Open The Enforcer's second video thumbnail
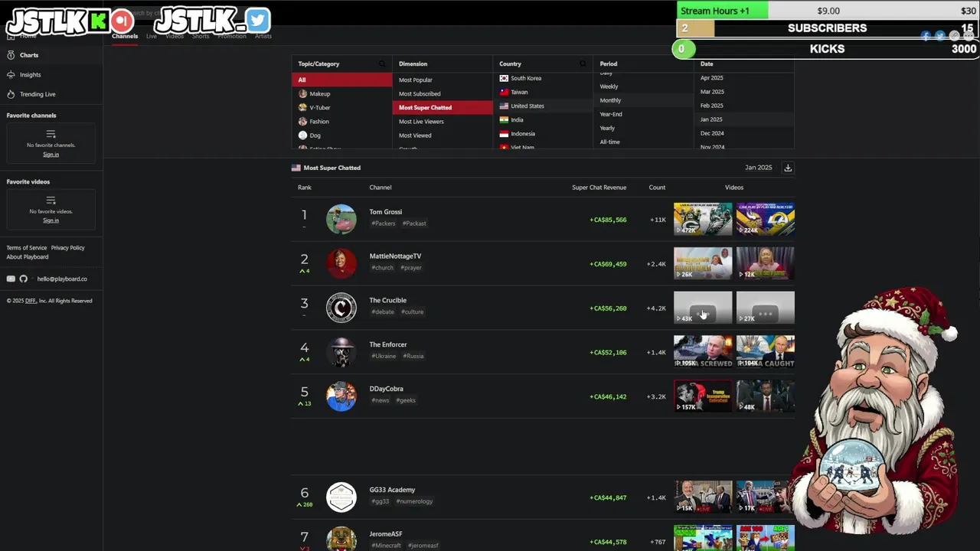 coord(766,352)
